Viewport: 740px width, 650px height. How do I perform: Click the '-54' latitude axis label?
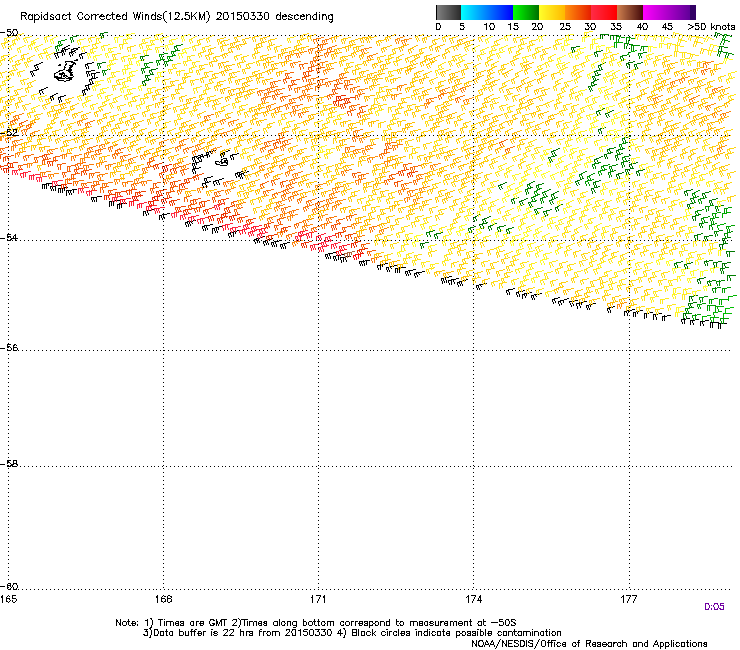click(x=9, y=237)
